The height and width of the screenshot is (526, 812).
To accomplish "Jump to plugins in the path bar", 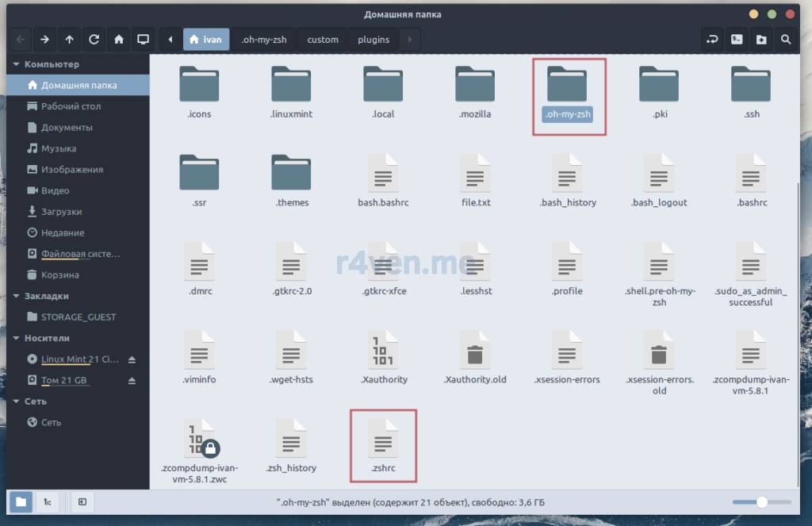I will (x=373, y=40).
